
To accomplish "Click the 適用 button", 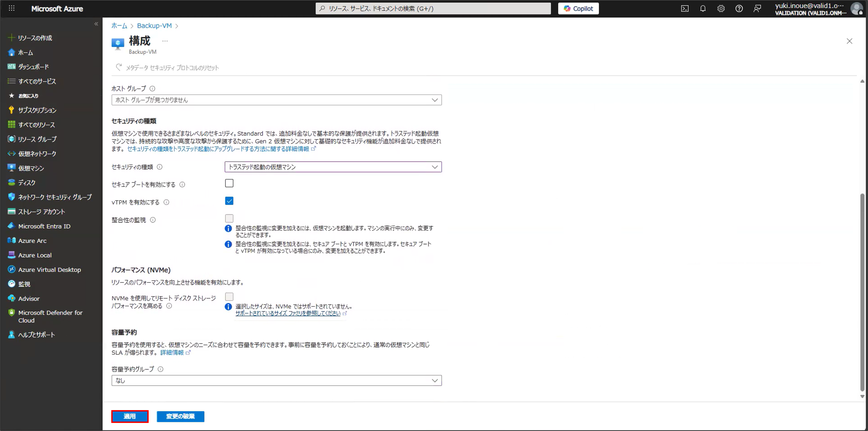I will pyautogui.click(x=130, y=416).
